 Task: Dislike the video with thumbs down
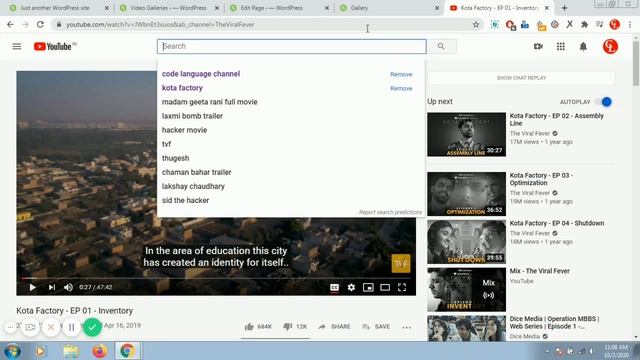295,327
